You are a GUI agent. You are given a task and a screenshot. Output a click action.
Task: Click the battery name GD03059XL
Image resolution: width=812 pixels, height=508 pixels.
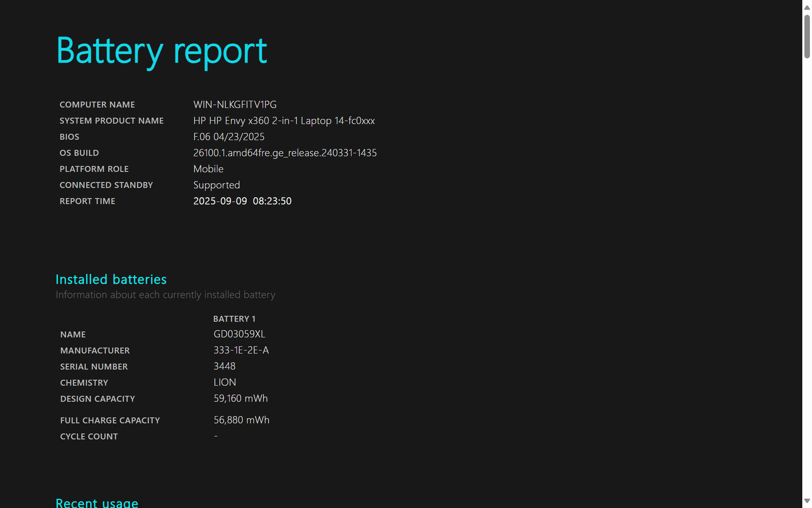(239, 334)
